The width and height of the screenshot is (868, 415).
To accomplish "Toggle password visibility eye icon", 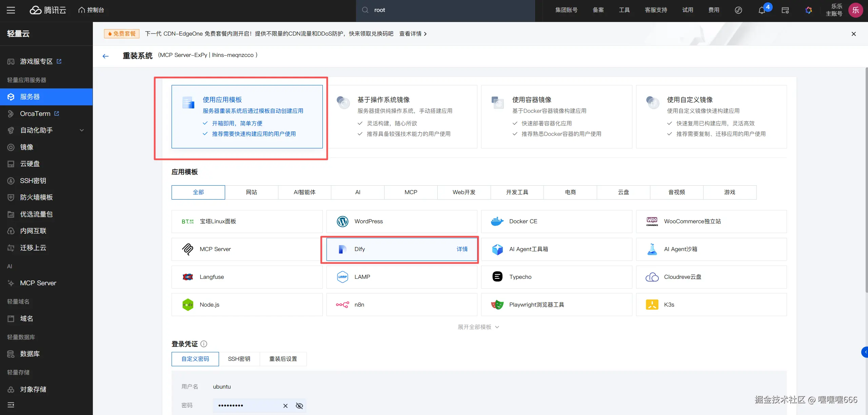I will click(299, 406).
